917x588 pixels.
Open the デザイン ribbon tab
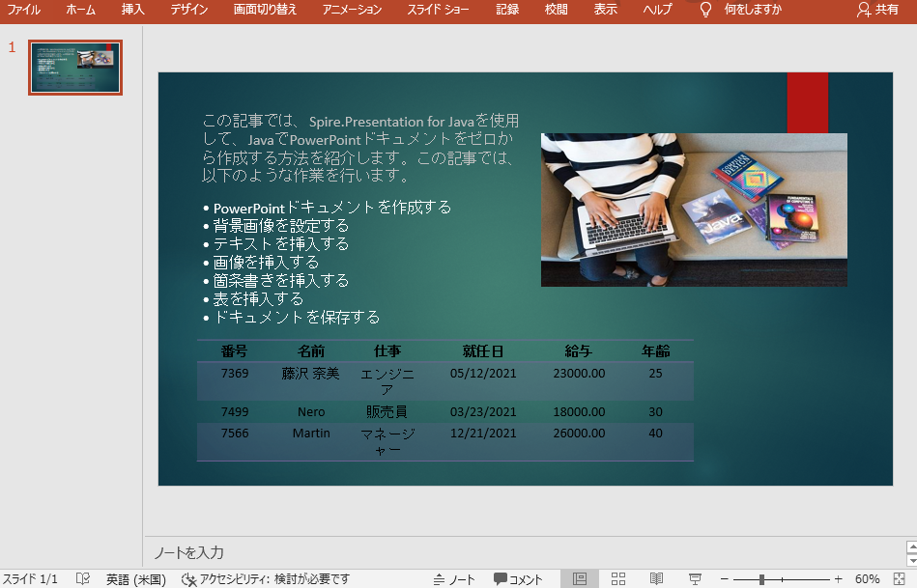pyautogui.click(x=188, y=10)
